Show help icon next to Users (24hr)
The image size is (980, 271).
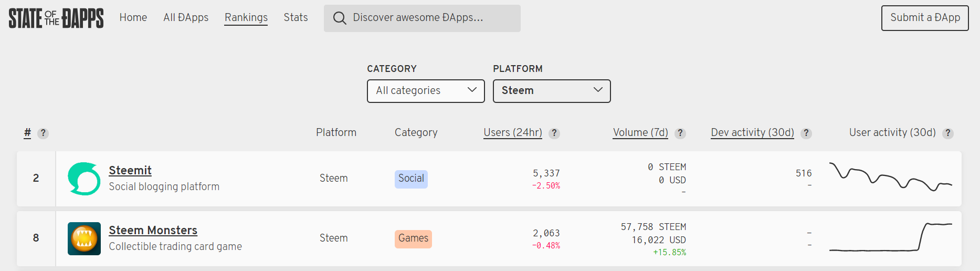[x=554, y=133]
